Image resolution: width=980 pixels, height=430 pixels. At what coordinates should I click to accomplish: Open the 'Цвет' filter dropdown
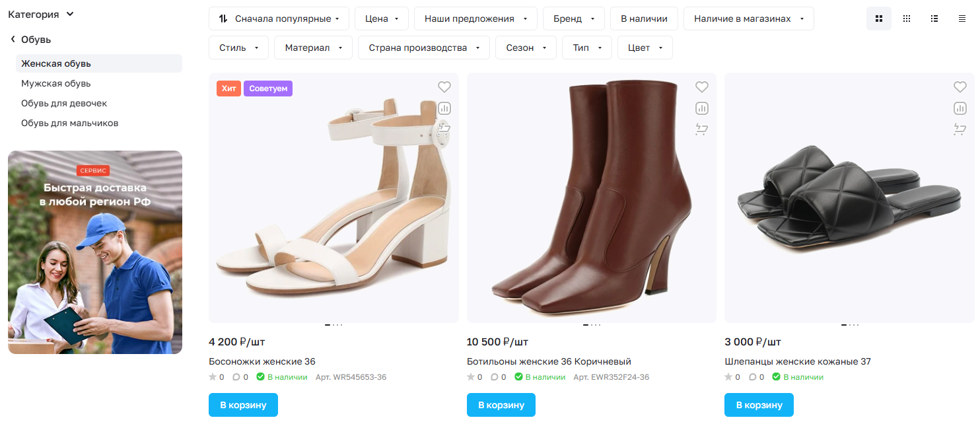(x=645, y=48)
